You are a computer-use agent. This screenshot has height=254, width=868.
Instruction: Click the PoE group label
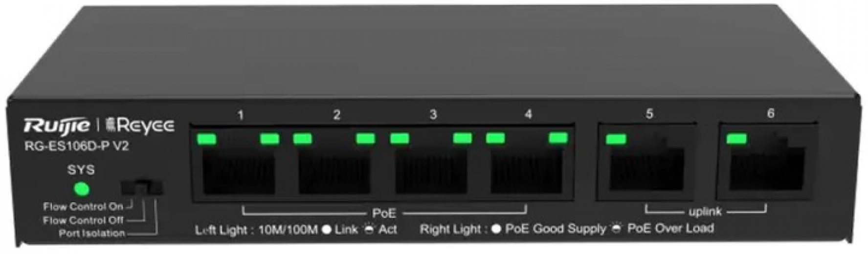point(384,213)
